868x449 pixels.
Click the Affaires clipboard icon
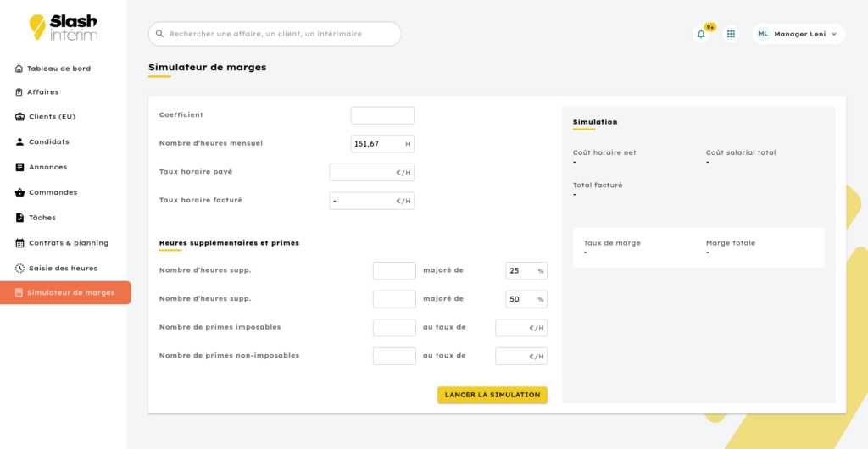19,92
